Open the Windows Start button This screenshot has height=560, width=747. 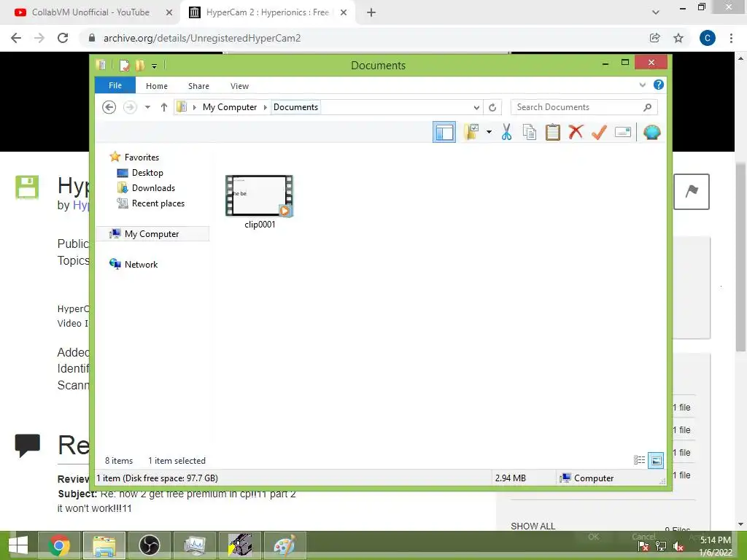pos(18,545)
